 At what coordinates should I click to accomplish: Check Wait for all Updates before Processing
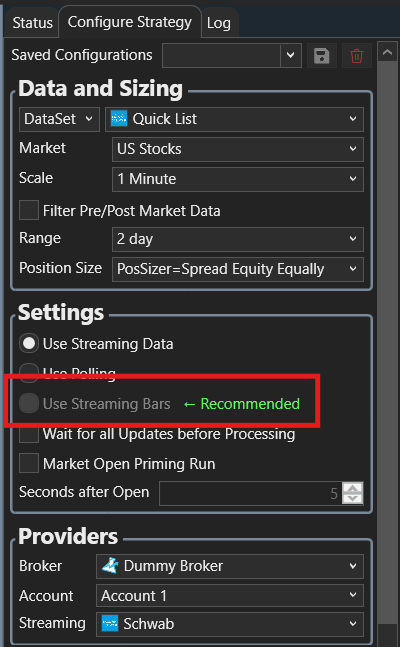[29, 434]
